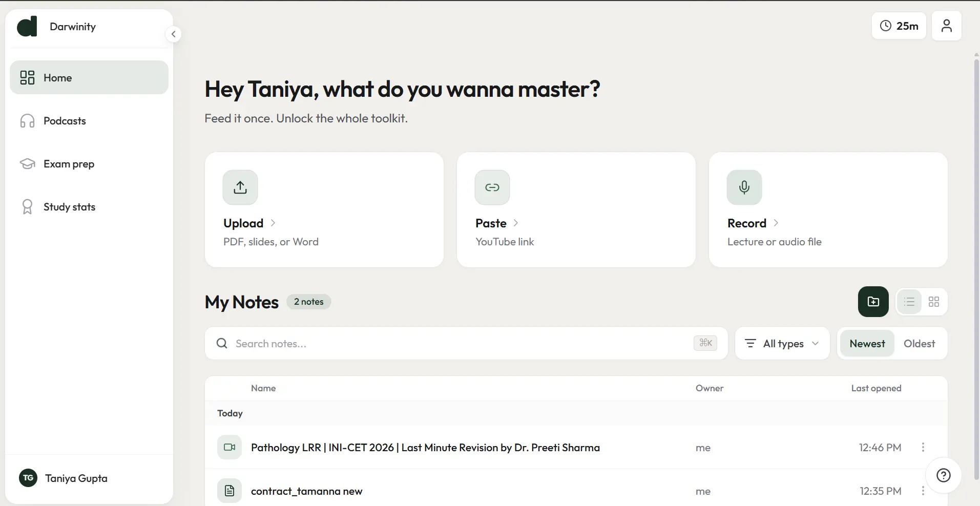The image size is (980, 506).
Task: Open the help question mark icon
Action: coord(944,476)
